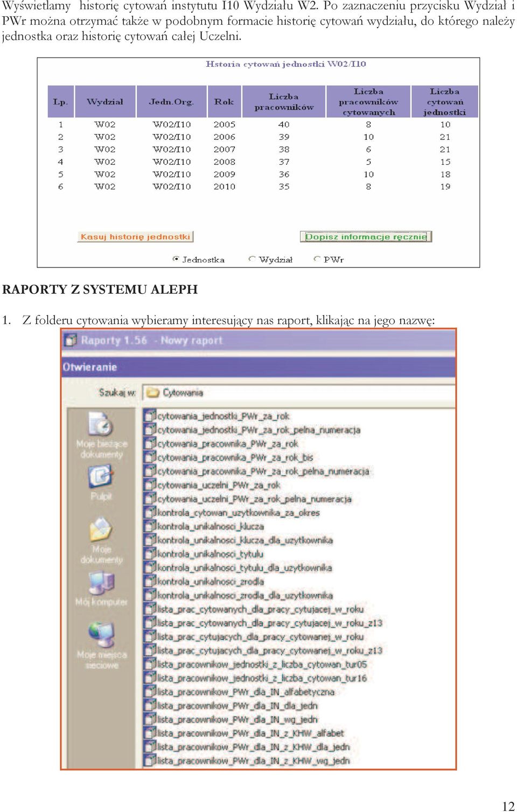Select file cytowania_pracownika_PWr_za_rok
This screenshot has width=517, height=812.
click(227, 443)
